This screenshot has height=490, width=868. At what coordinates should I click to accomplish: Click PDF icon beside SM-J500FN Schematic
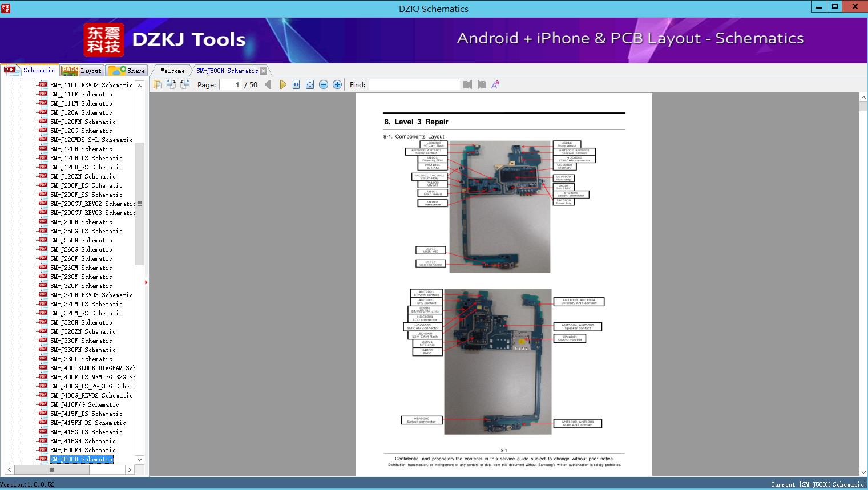(x=43, y=450)
